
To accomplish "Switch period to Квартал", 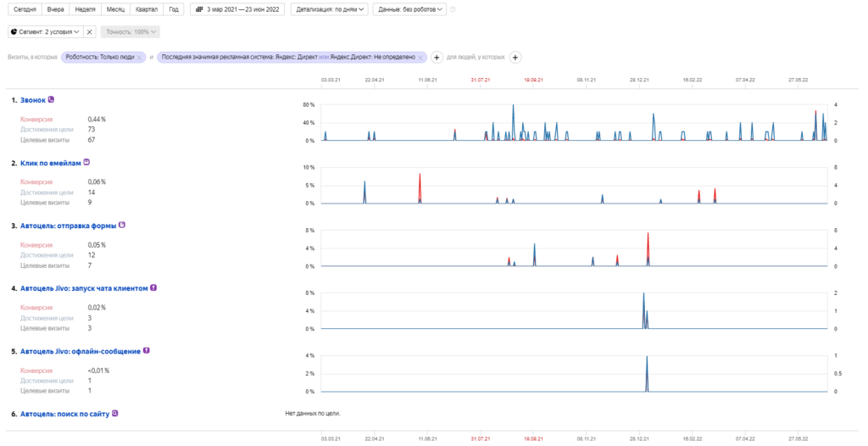I will click(147, 9).
